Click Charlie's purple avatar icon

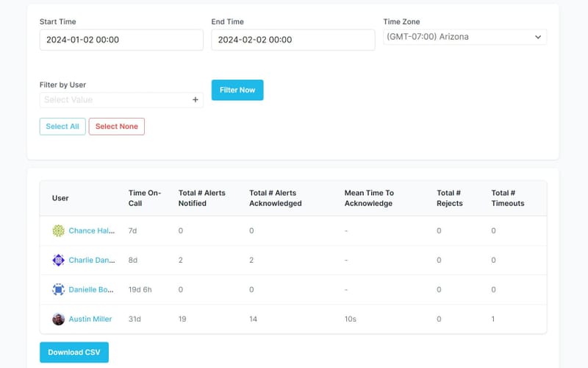pos(59,260)
